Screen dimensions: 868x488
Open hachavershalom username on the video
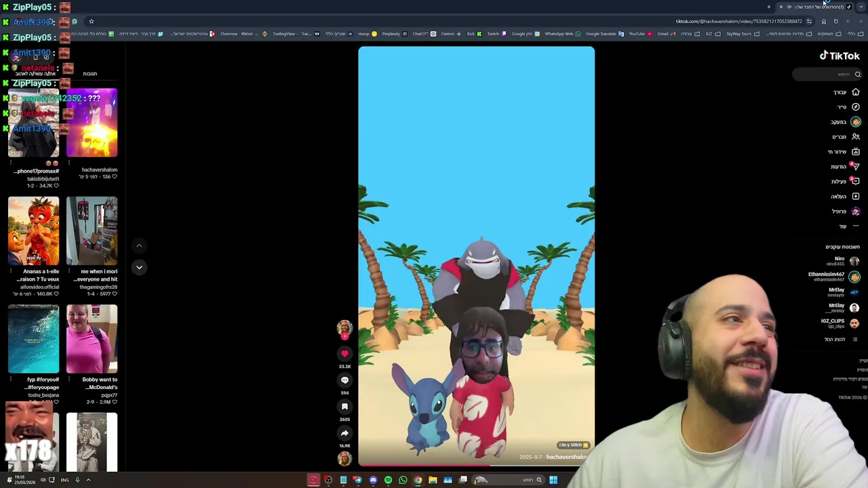tap(567, 457)
